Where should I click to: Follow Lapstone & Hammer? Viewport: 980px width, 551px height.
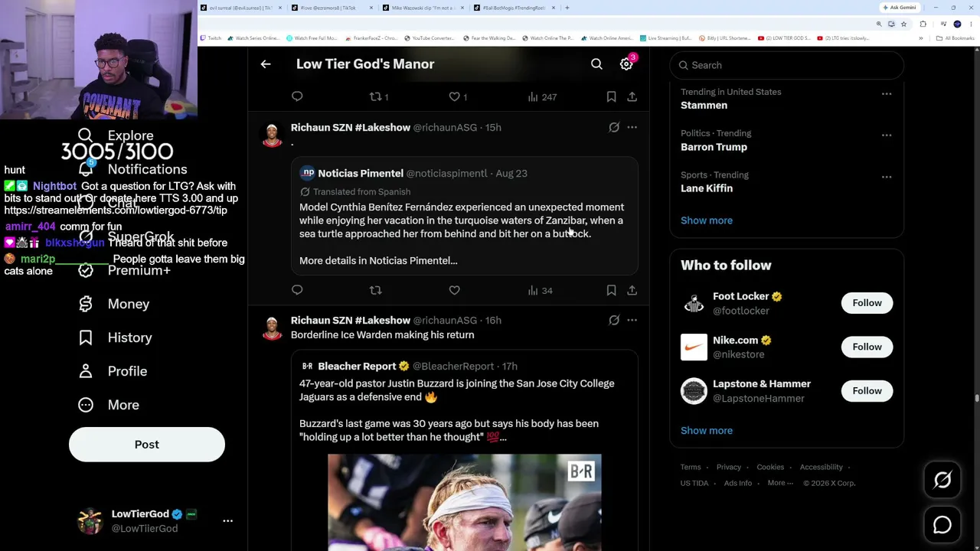tap(867, 391)
